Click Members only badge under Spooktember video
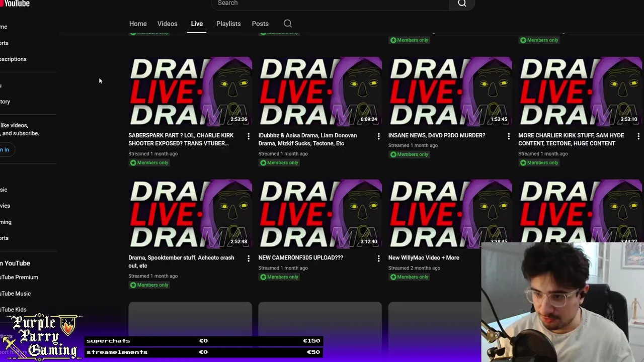The image size is (644, 362). (x=149, y=285)
